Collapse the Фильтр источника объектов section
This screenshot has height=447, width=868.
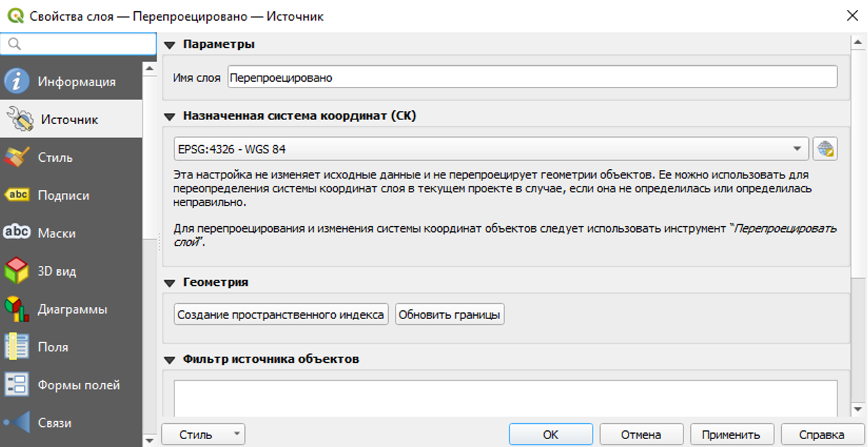click(170, 359)
